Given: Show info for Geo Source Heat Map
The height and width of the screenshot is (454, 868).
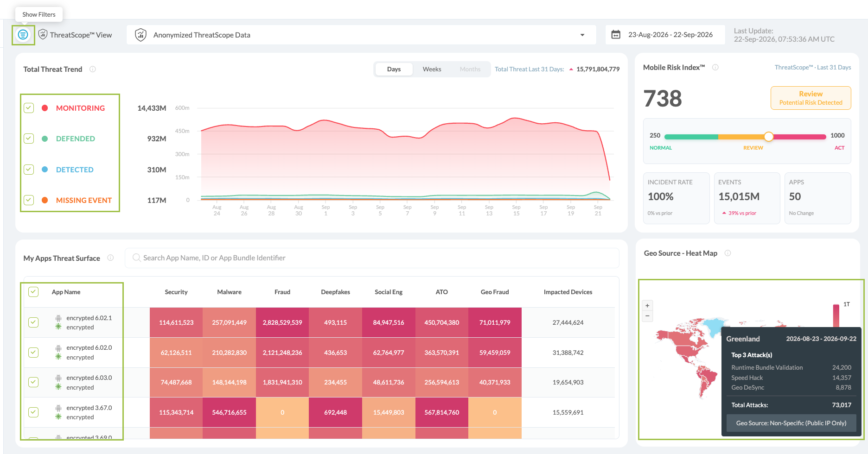Looking at the screenshot, I should [728, 253].
